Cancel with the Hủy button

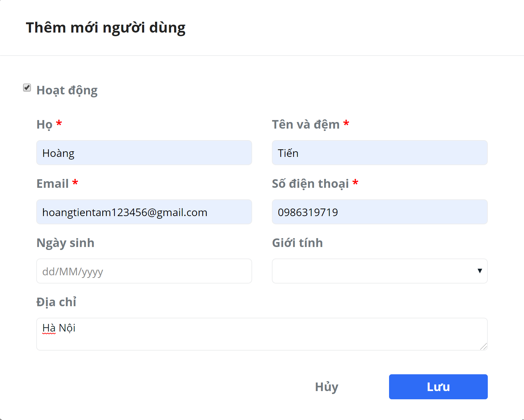327,387
